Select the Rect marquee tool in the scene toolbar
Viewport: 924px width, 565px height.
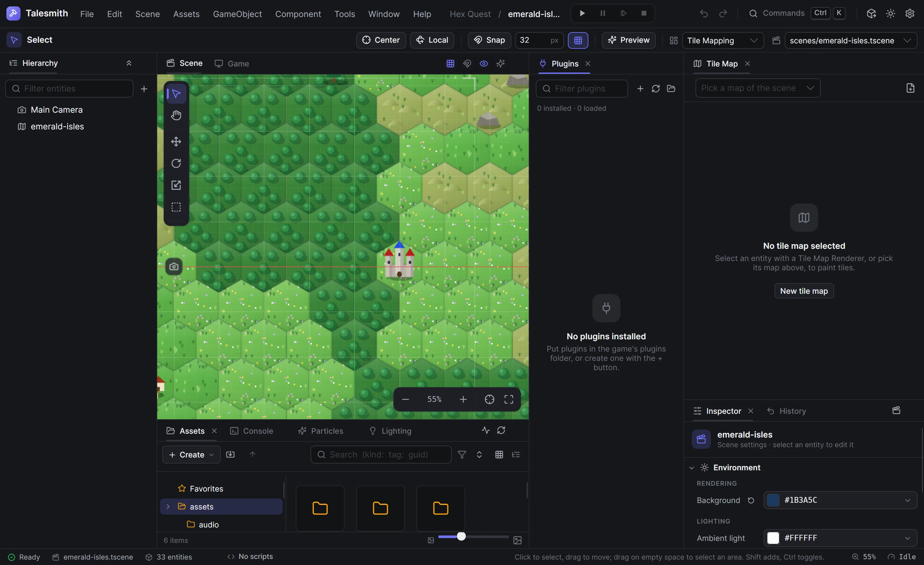(176, 207)
